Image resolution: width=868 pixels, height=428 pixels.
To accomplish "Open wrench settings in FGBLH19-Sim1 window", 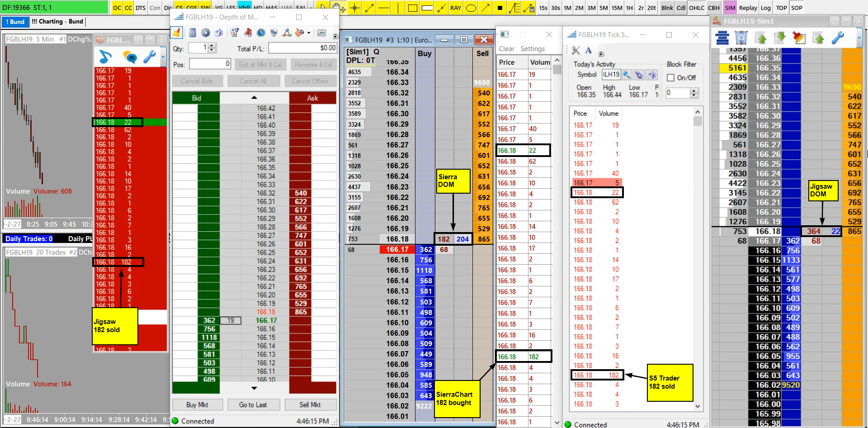I will [x=838, y=38].
